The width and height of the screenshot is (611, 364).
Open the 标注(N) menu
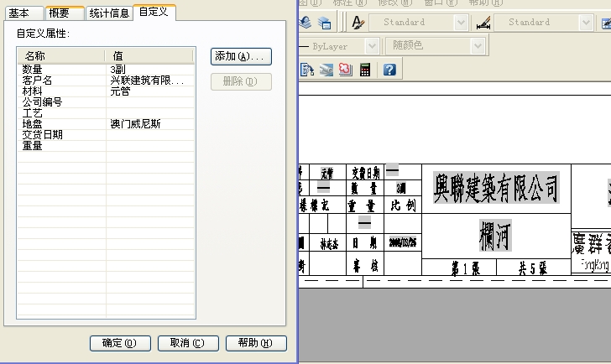pyautogui.click(x=349, y=3)
